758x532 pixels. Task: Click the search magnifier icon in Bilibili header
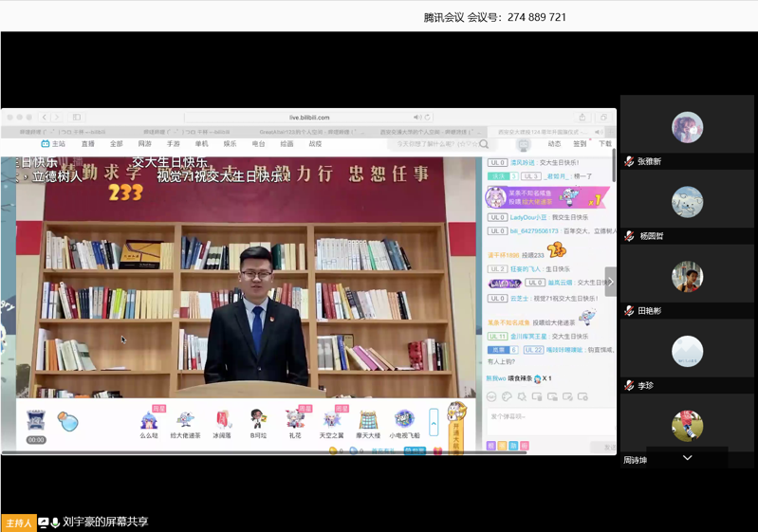pyautogui.click(x=484, y=144)
